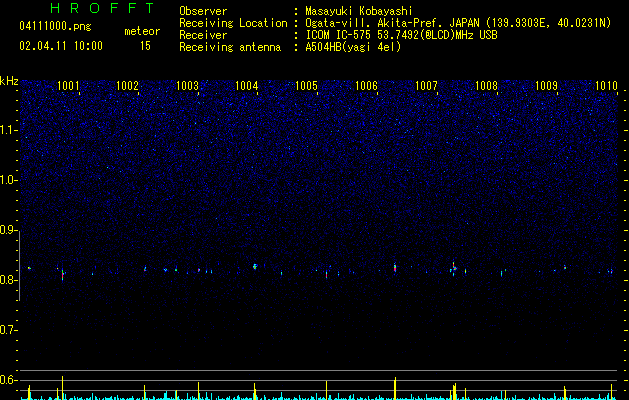Click the date stamp 02.04.11 10:00
Viewport: 629px width, 400px height.
(61, 46)
